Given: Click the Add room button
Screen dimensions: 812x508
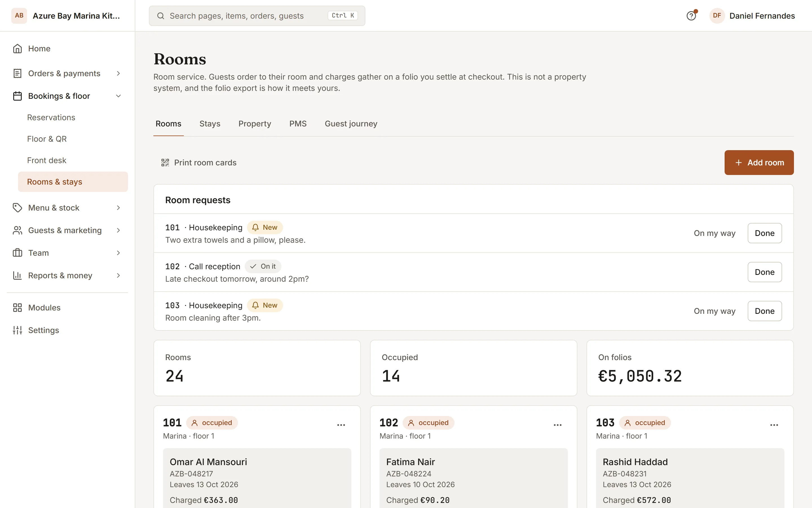Looking at the screenshot, I should pos(759,163).
